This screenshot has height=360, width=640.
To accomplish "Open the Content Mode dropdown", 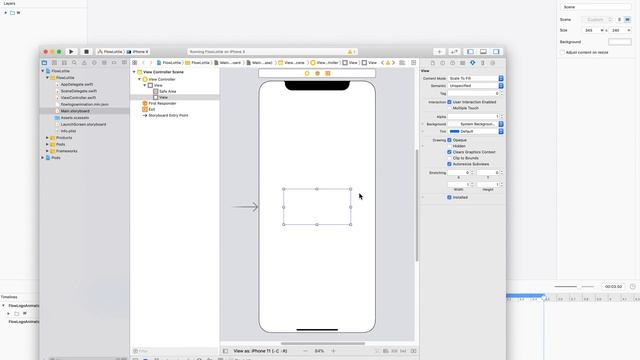I will (476, 78).
